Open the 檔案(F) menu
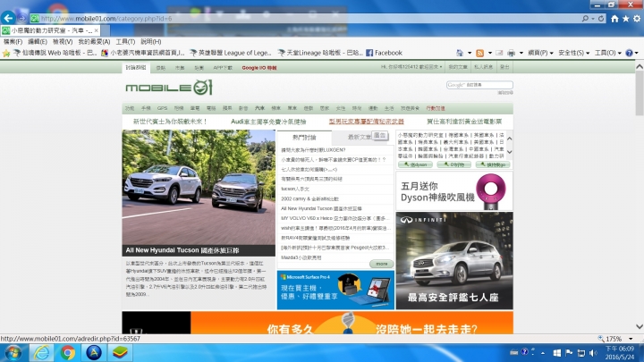The width and height of the screenshot is (644, 362). (x=13, y=42)
